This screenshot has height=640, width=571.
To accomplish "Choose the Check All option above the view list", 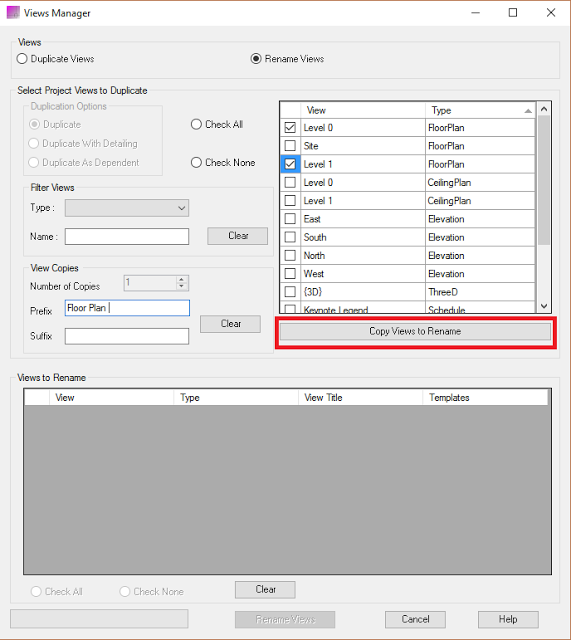I will point(196,124).
